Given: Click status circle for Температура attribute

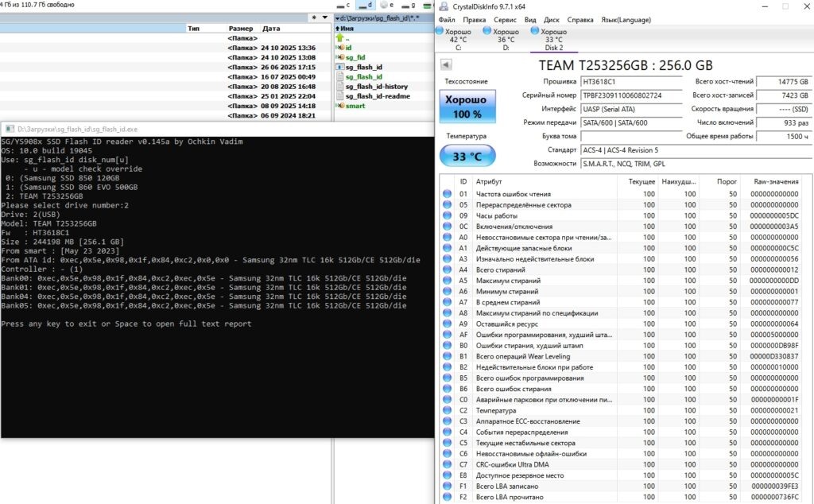Looking at the screenshot, I should coord(447,410).
